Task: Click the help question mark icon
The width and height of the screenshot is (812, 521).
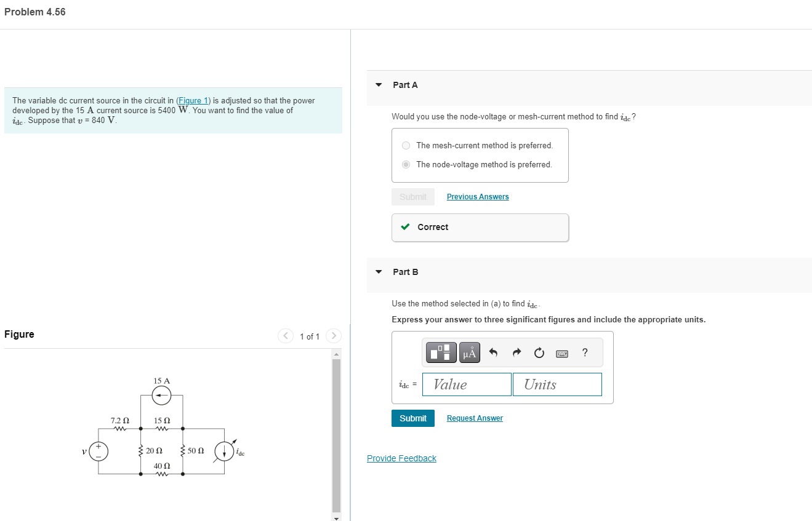Action: click(x=584, y=352)
